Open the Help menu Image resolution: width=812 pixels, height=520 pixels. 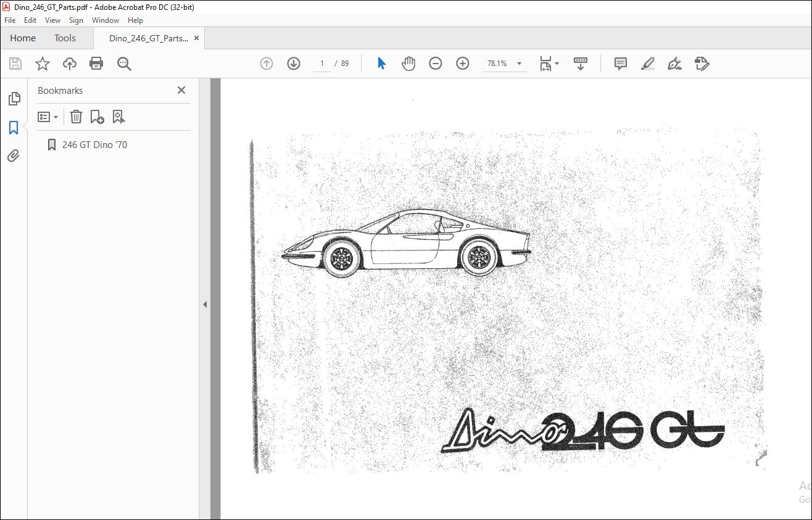(x=135, y=20)
